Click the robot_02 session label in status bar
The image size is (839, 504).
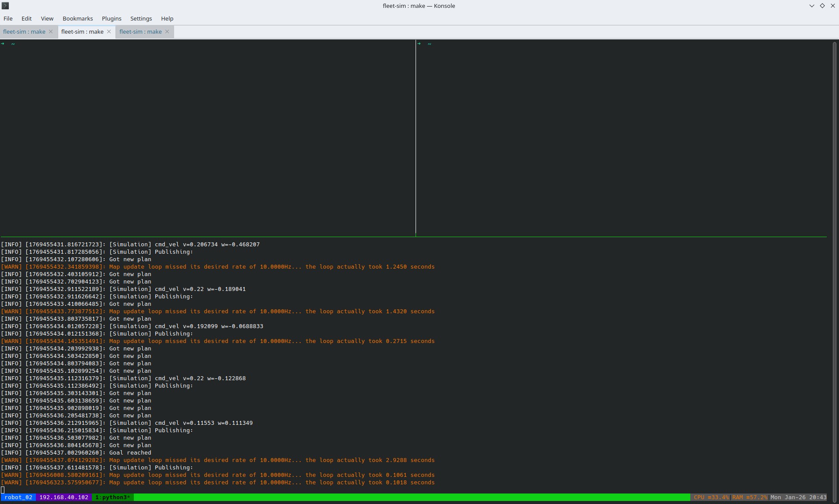click(x=18, y=497)
